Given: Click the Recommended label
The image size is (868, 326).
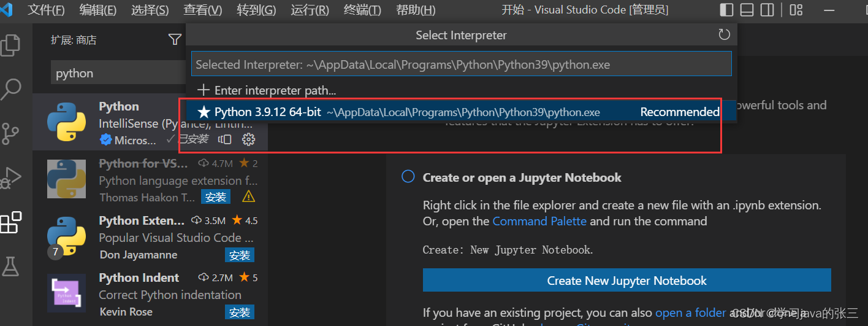Looking at the screenshot, I should coord(680,112).
